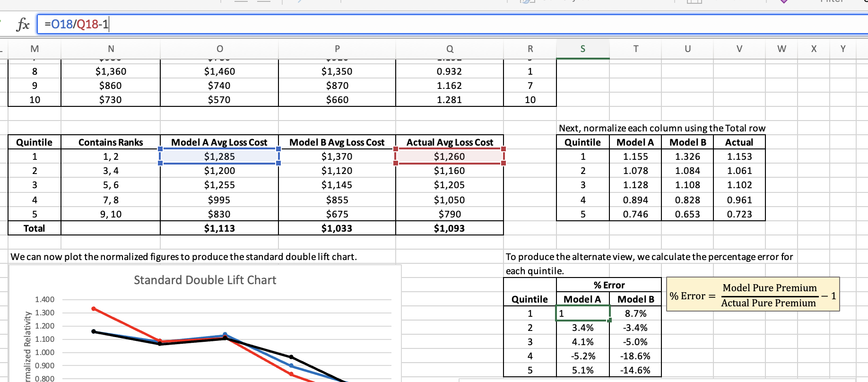Viewport: 868px width, 382px height.
Task: Click into the formula bar input
Action: (425, 24)
